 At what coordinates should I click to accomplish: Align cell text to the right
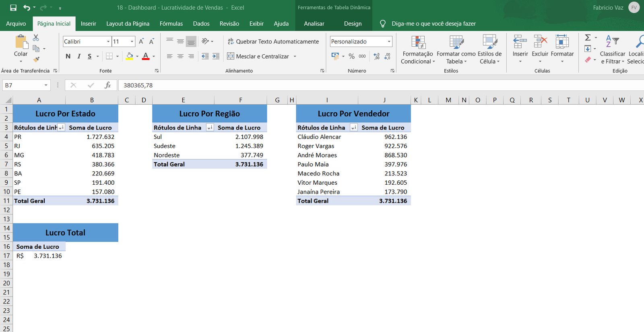pyautogui.click(x=191, y=56)
